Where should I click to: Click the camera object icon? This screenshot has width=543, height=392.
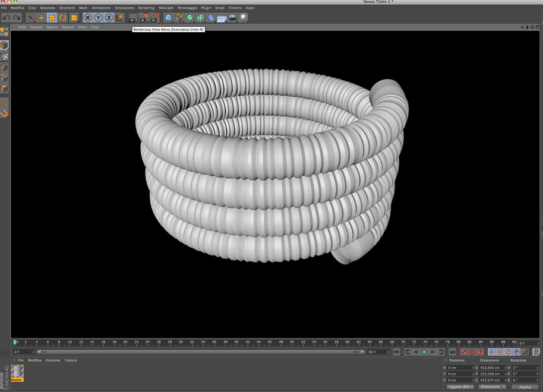tap(232, 18)
